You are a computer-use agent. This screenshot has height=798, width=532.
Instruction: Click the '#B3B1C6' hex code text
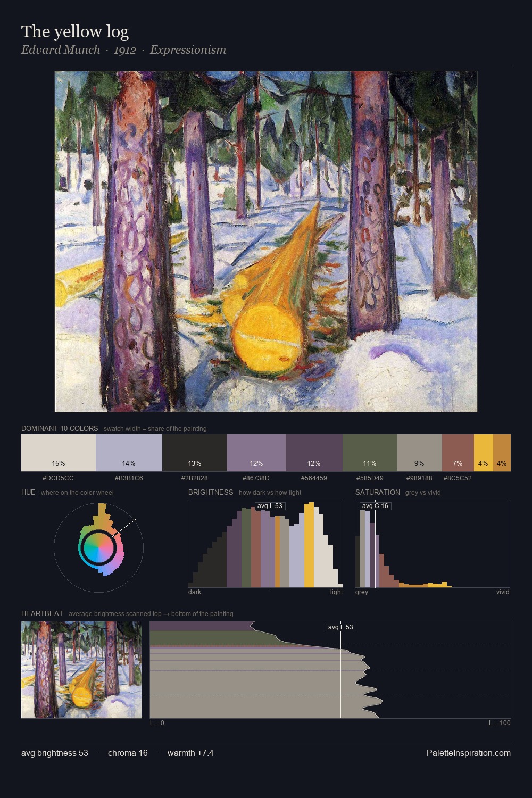(x=129, y=478)
